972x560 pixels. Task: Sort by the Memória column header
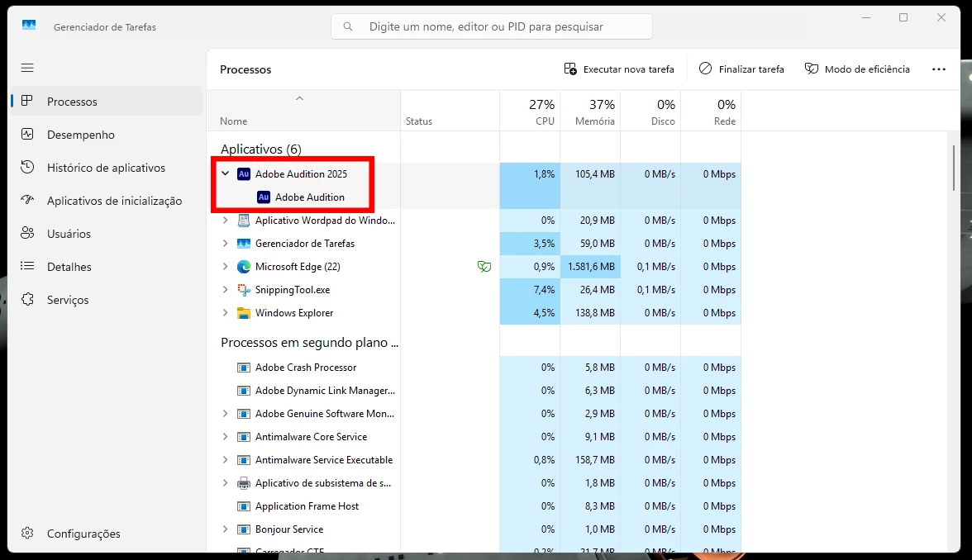click(590, 111)
